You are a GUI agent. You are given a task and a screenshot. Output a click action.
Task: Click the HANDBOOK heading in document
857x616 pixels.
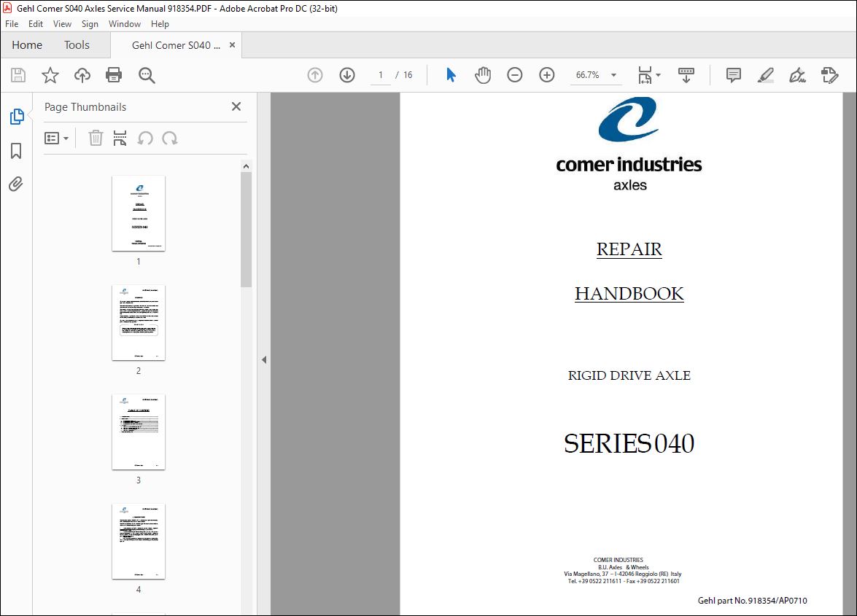pyautogui.click(x=629, y=294)
